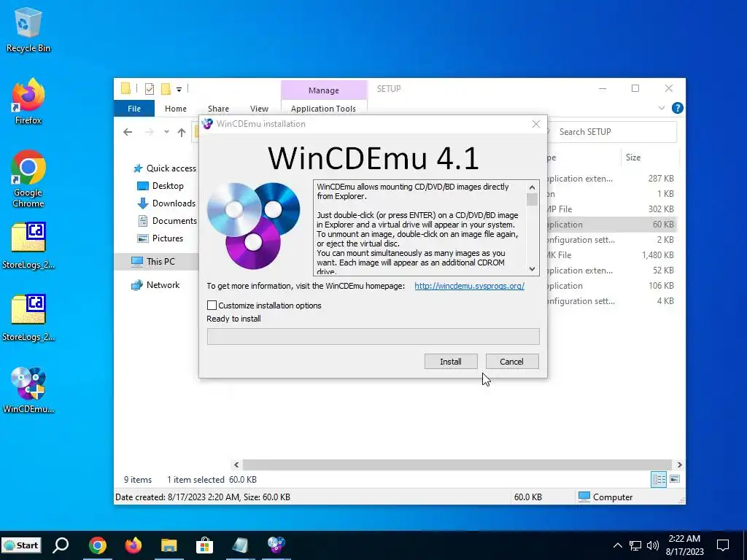This screenshot has width=747, height=560.
Task: Launch Firefox from the desktop shortcut
Action: (28, 102)
